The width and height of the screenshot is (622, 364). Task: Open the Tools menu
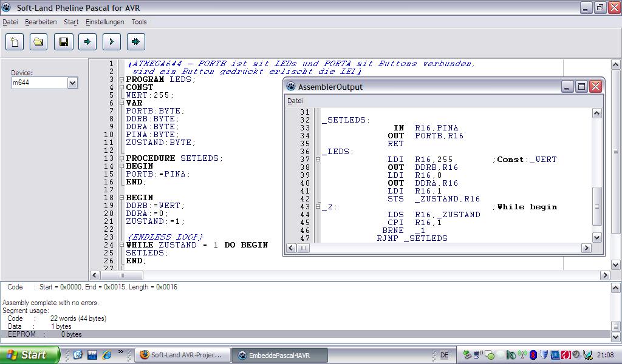139,22
